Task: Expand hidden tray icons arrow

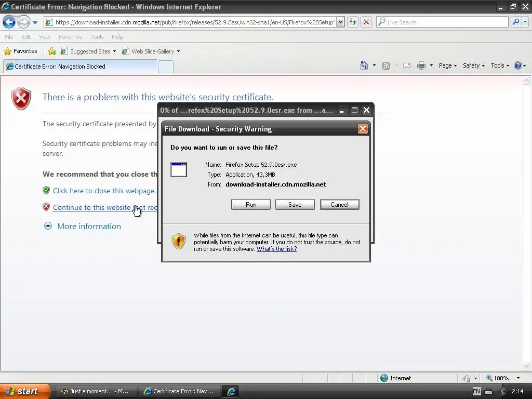Action: (x=502, y=392)
